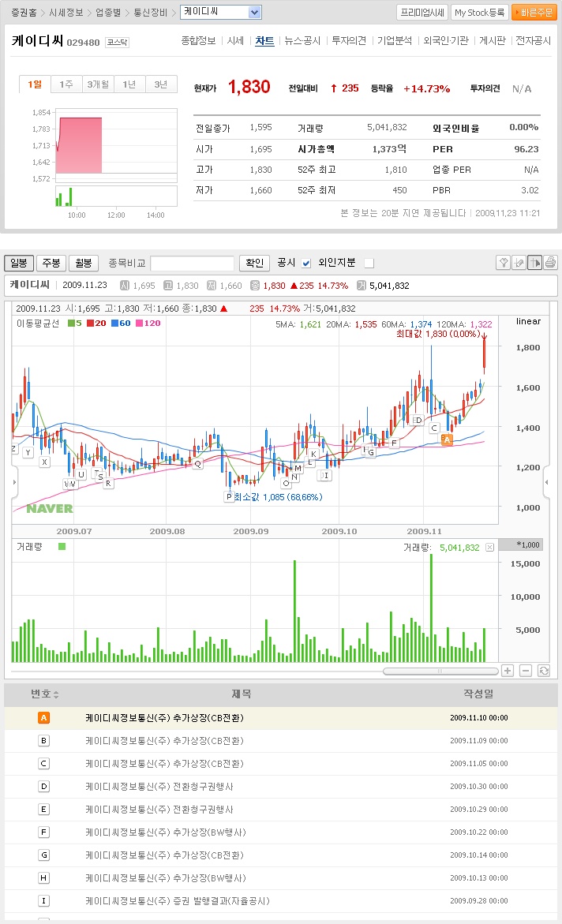The width and height of the screenshot is (562, 924).
Task: Uncheck the 공시 disclosure checkbox
Action: tap(306, 263)
